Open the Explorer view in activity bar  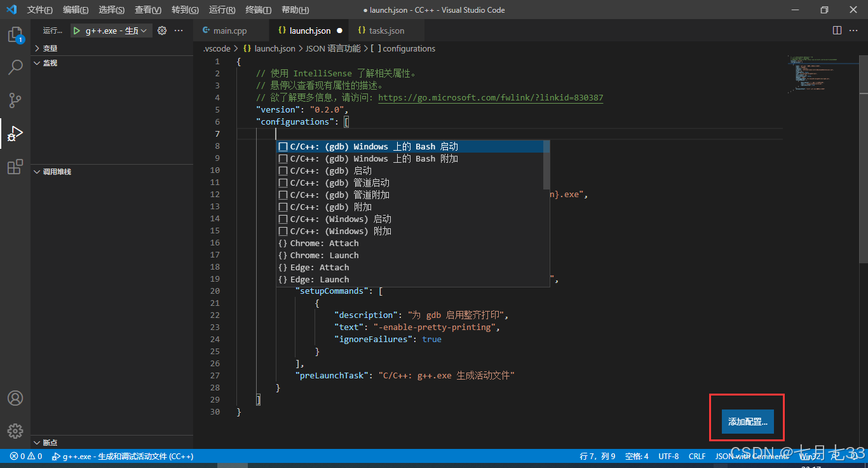(15, 35)
